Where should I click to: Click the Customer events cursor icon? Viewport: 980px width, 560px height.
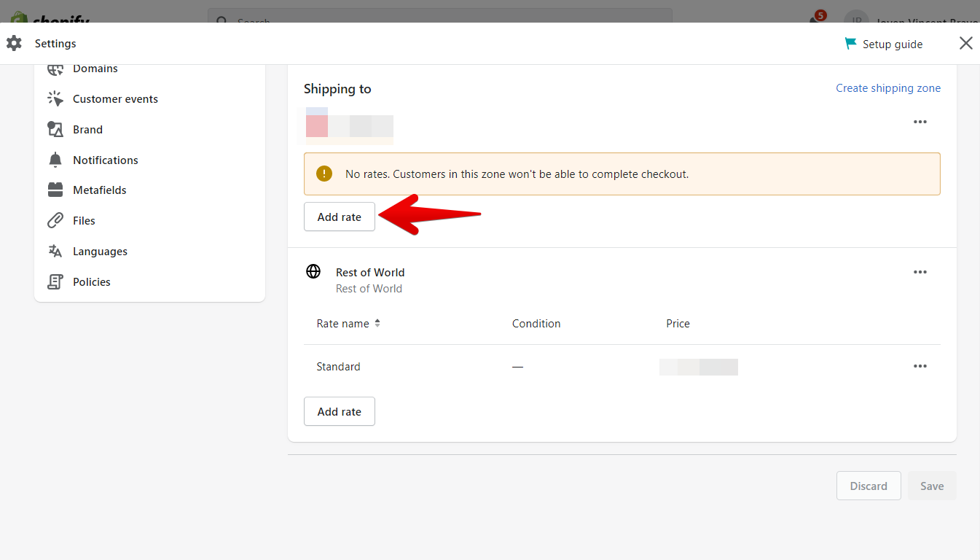click(55, 98)
